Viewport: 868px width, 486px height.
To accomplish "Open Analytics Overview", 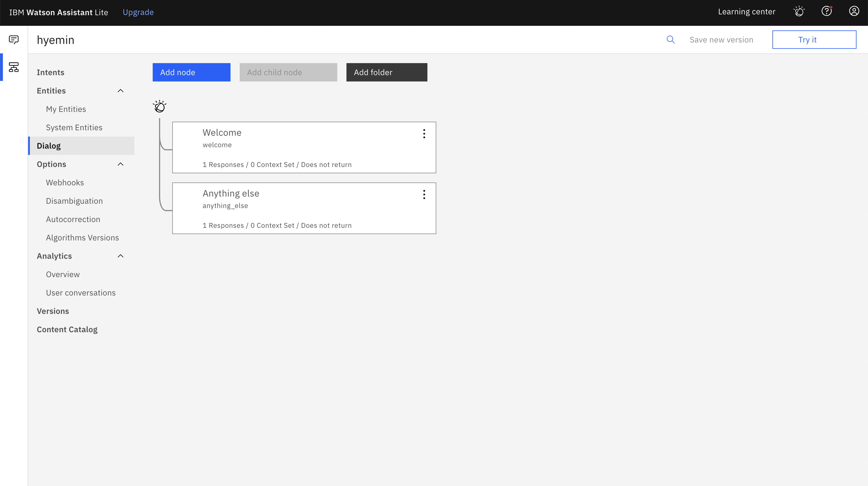I will [63, 274].
